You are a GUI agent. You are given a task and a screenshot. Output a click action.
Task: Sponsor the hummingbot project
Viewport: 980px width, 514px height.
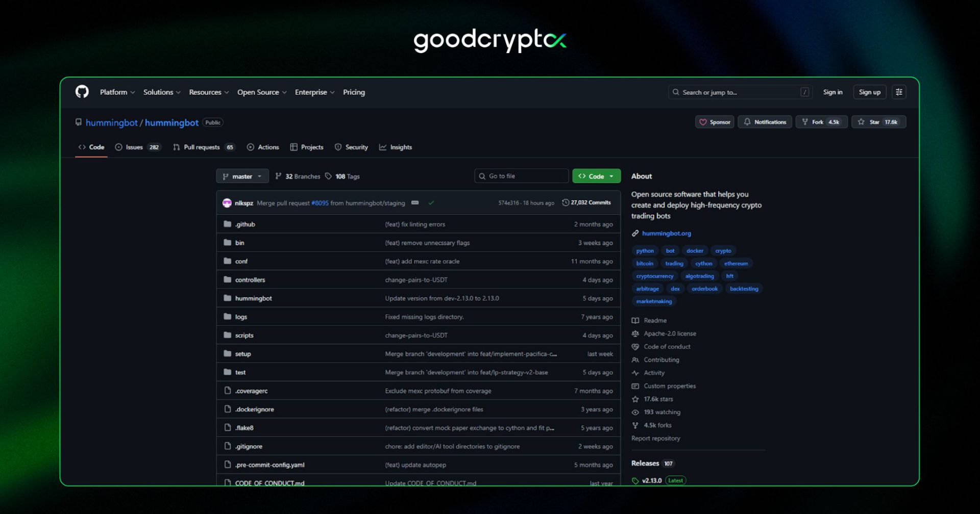715,122
